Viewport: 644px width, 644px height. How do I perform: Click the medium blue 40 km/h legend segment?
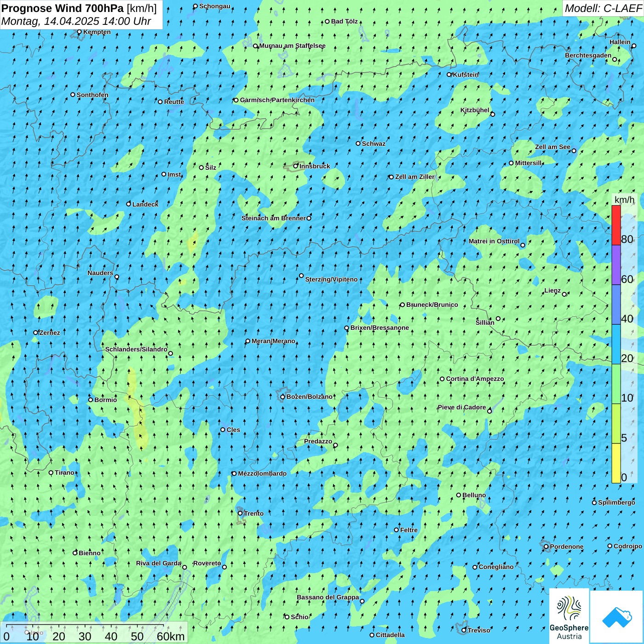(616, 305)
